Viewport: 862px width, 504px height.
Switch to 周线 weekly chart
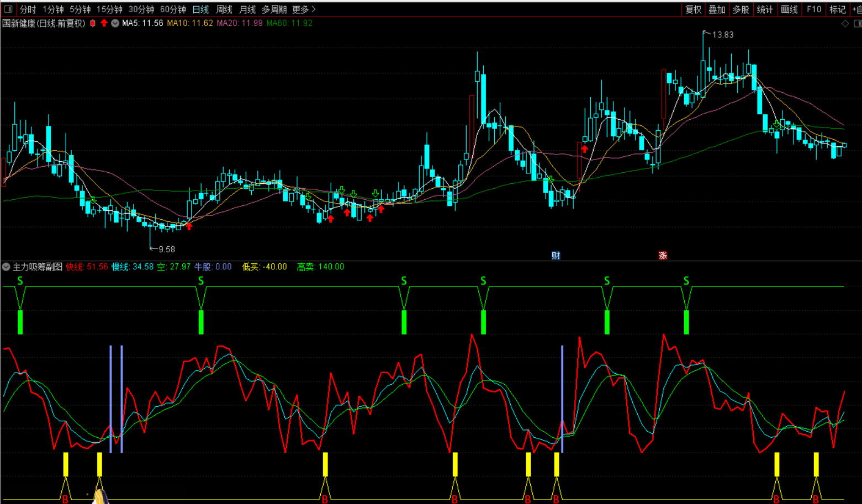coord(224,9)
